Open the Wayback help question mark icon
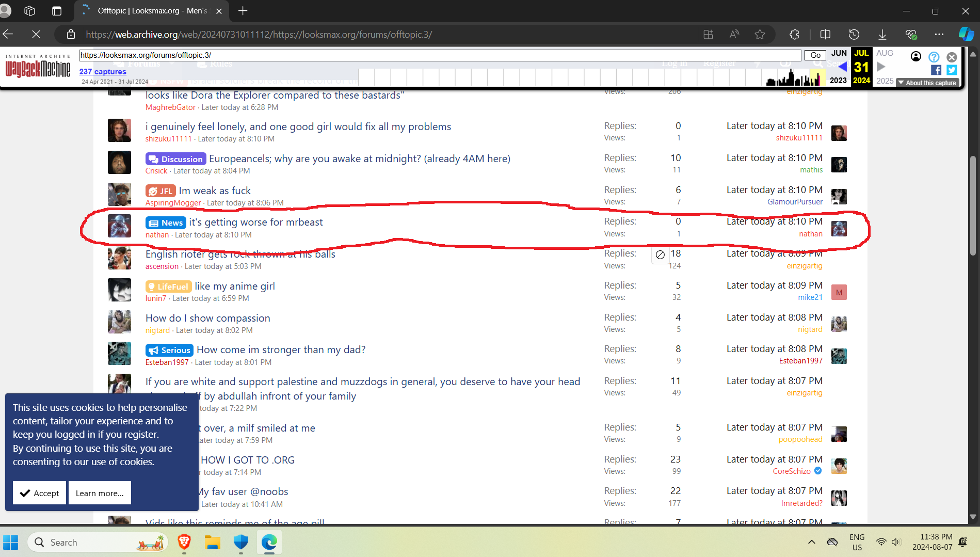Screen dimensions: 980x557 [x=934, y=57]
